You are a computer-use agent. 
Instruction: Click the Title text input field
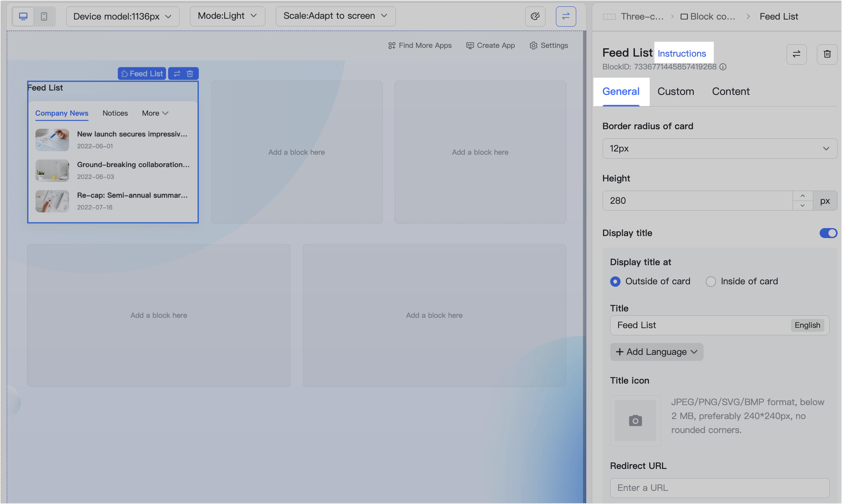tap(719, 325)
